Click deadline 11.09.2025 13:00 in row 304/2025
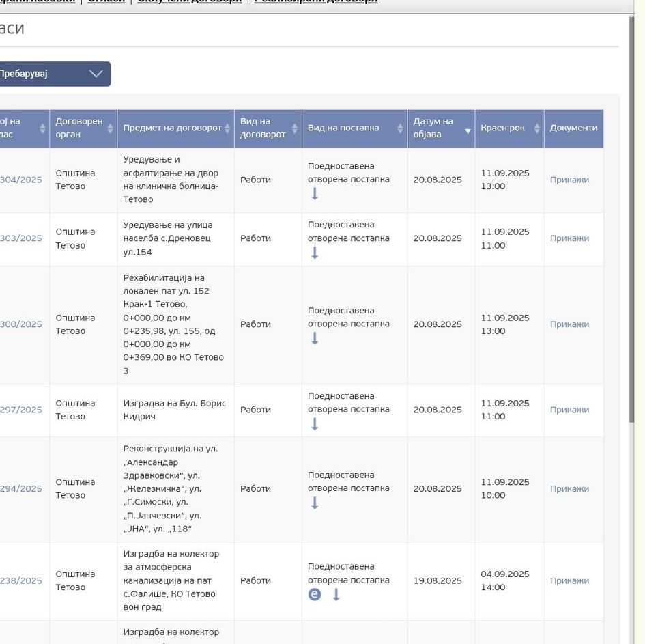Viewport: 645px width, 644px height. coord(505,180)
